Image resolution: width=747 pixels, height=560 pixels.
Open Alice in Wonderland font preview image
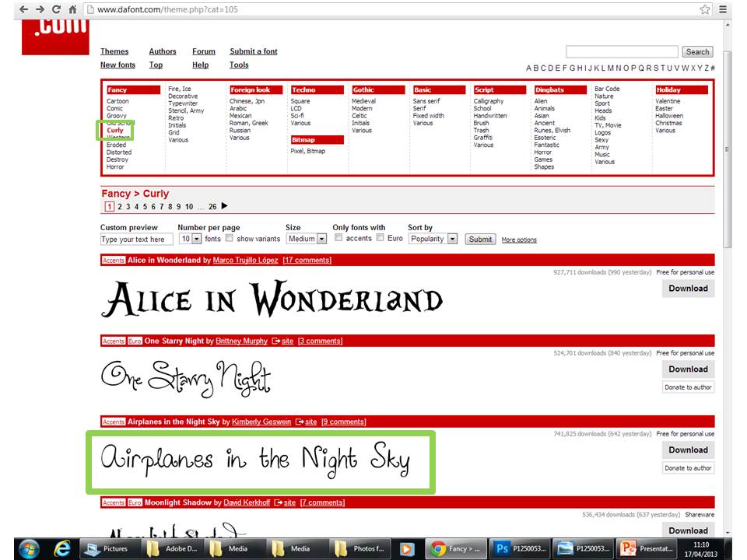point(272,299)
